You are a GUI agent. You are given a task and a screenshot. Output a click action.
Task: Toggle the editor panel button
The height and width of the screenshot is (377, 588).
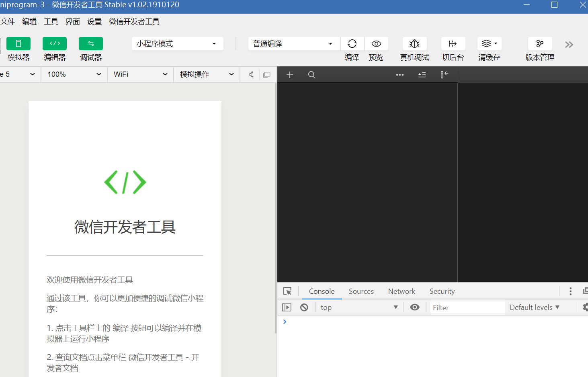coord(55,44)
